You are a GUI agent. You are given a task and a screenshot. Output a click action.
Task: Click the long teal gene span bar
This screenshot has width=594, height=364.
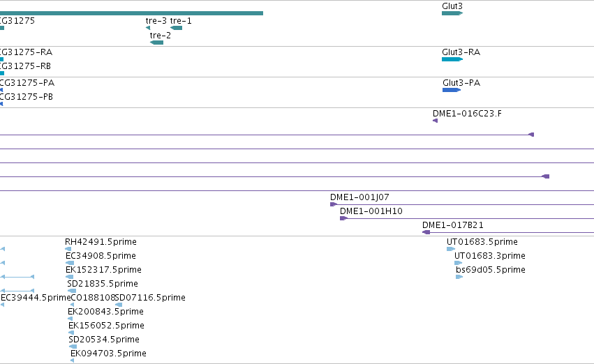[131, 13]
